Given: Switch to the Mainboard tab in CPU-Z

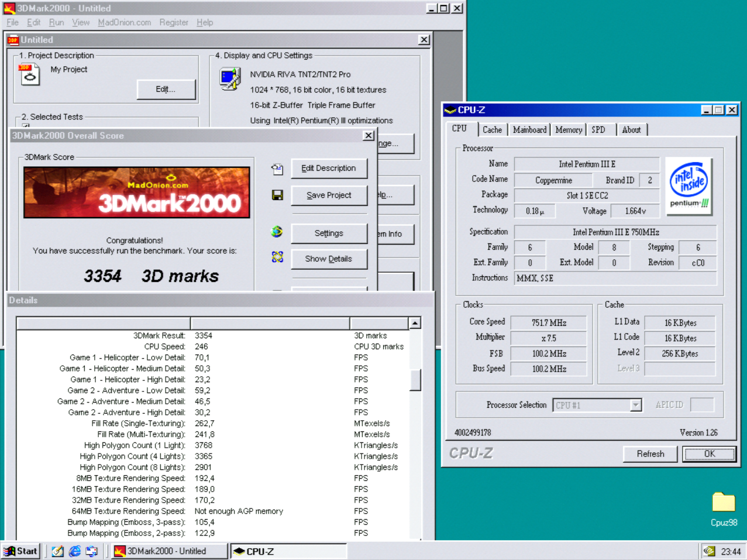Looking at the screenshot, I should [x=529, y=130].
